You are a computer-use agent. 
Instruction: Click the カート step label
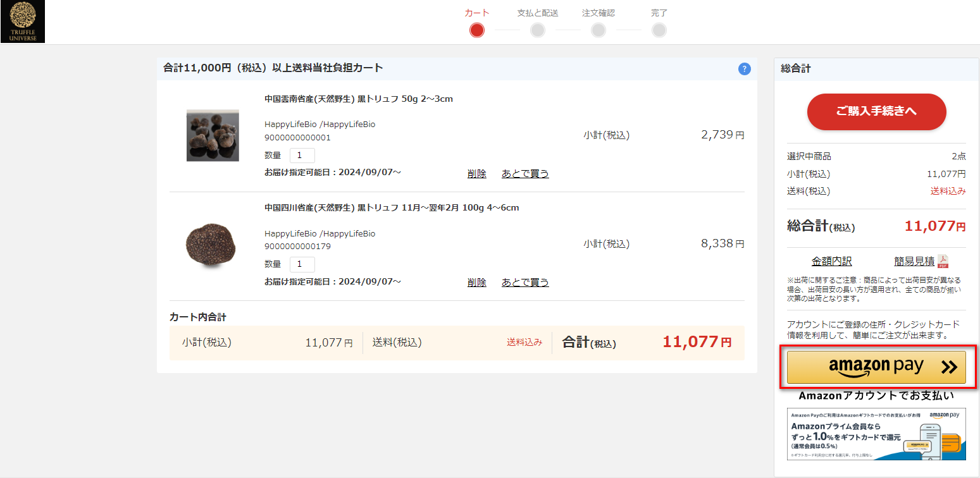pos(477,13)
